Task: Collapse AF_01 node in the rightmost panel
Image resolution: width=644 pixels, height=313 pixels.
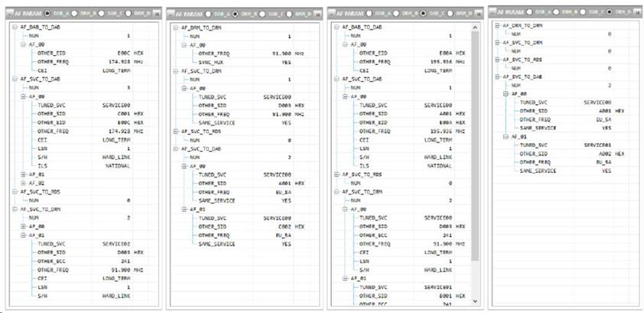Action: coord(507,136)
